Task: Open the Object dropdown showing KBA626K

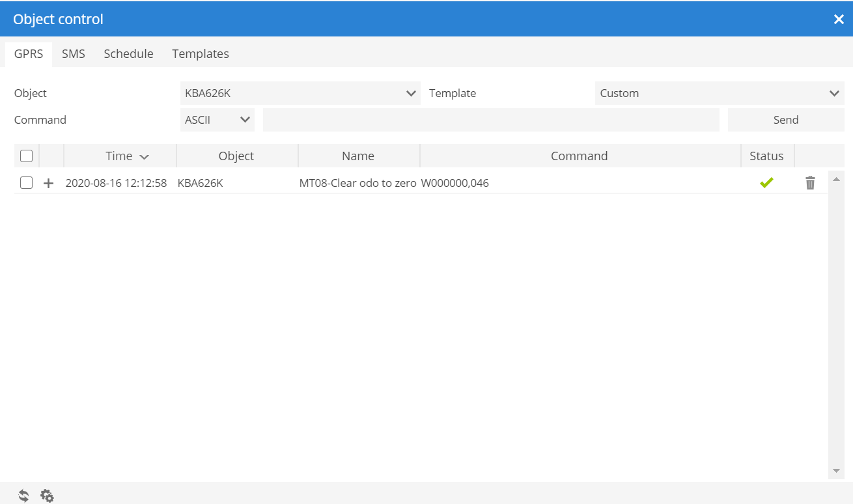Action: click(300, 93)
